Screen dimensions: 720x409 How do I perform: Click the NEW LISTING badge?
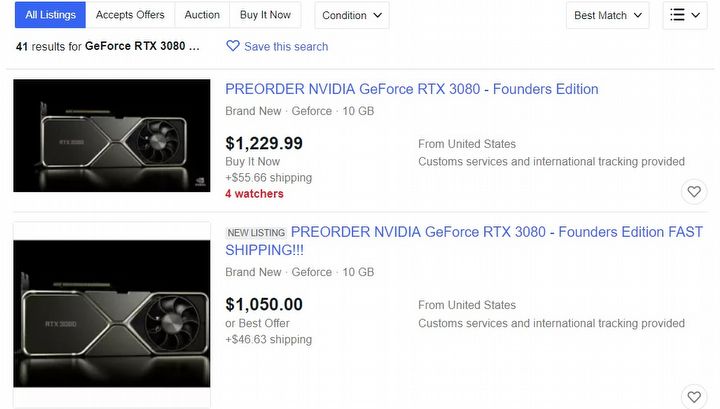[256, 233]
